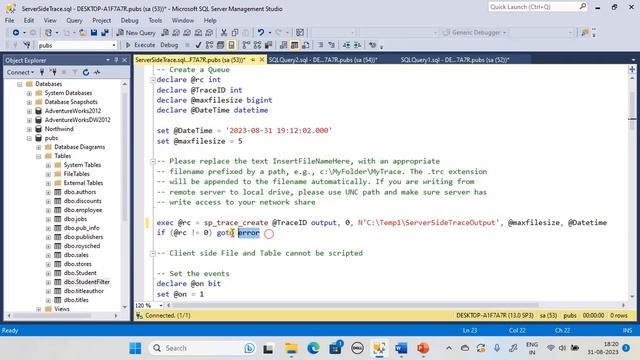Click the editor vertical scrollbar thumb

pos(632,110)
